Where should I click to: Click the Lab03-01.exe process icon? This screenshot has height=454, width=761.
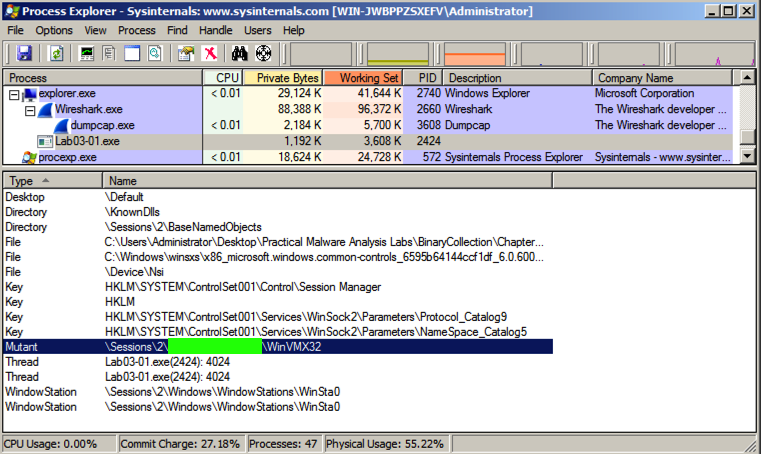45,141
